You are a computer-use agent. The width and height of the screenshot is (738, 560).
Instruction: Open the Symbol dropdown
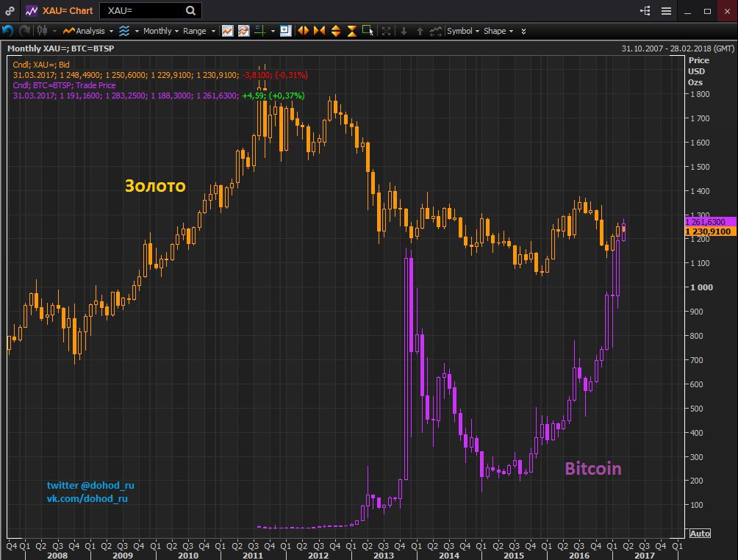pyautogui.click(x=463, y=31)
